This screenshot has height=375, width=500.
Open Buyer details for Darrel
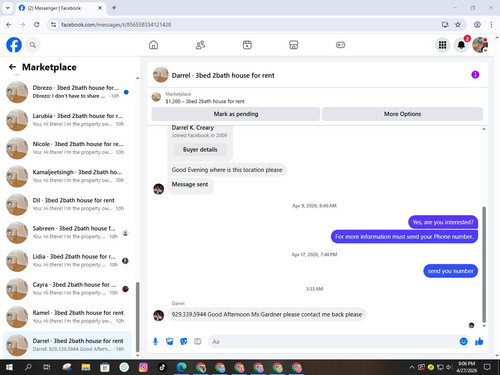coord(200,150)
